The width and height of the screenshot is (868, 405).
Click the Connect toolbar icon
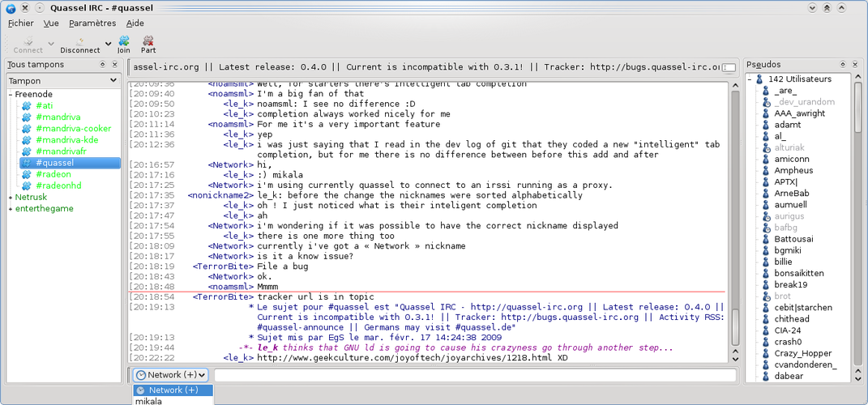(28, 41)
